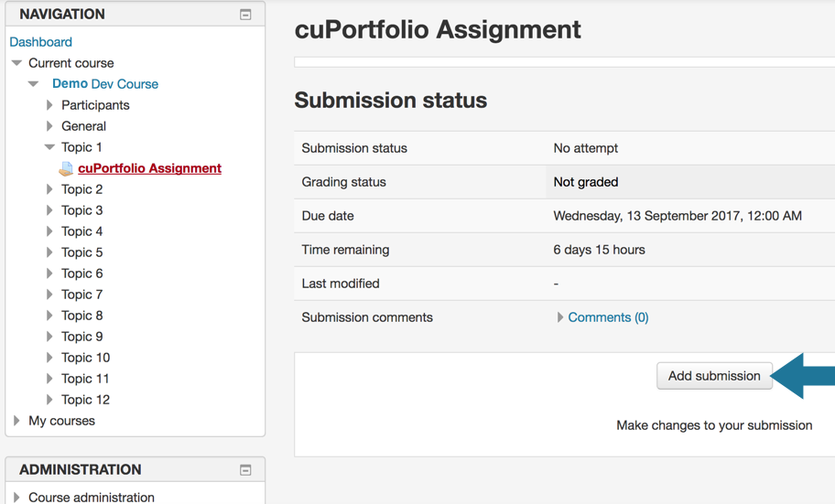
Task: Collapse the Current course tree node
Action: coord(16,63)
